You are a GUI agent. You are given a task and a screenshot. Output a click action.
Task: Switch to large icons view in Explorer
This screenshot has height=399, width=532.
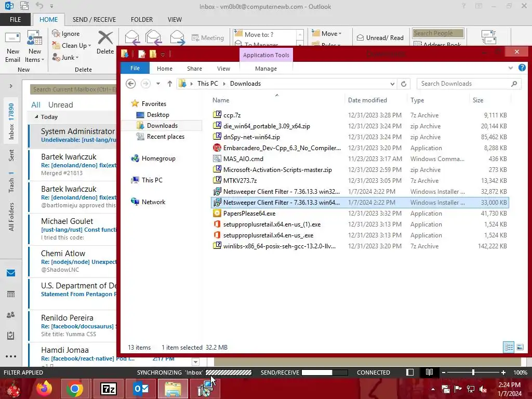(x=520, y=347)
